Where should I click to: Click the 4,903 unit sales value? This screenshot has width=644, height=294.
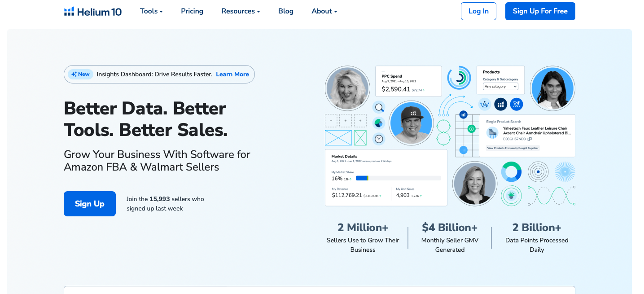pos(403,195)
